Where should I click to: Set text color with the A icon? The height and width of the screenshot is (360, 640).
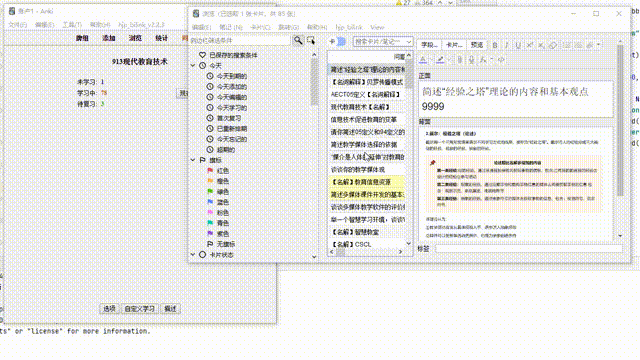point(423,60)
